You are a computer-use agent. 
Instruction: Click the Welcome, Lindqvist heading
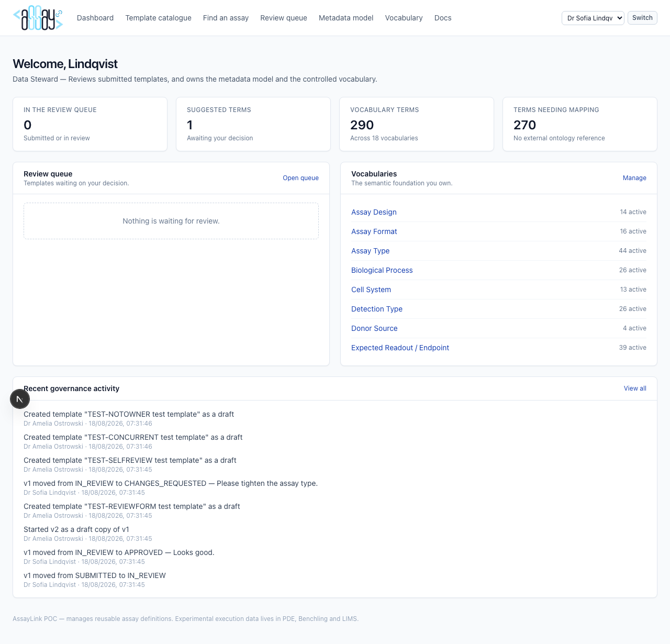pos(65,64)
